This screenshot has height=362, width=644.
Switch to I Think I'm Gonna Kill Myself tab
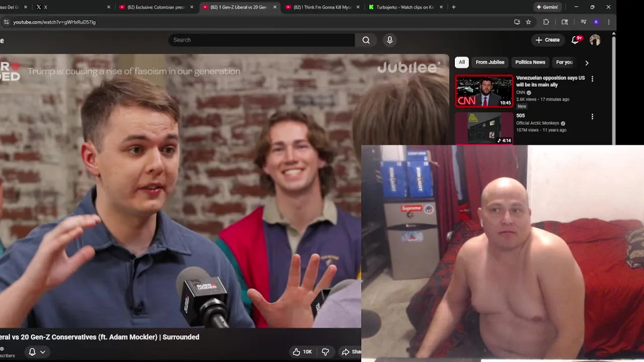[x=322, y=7]
